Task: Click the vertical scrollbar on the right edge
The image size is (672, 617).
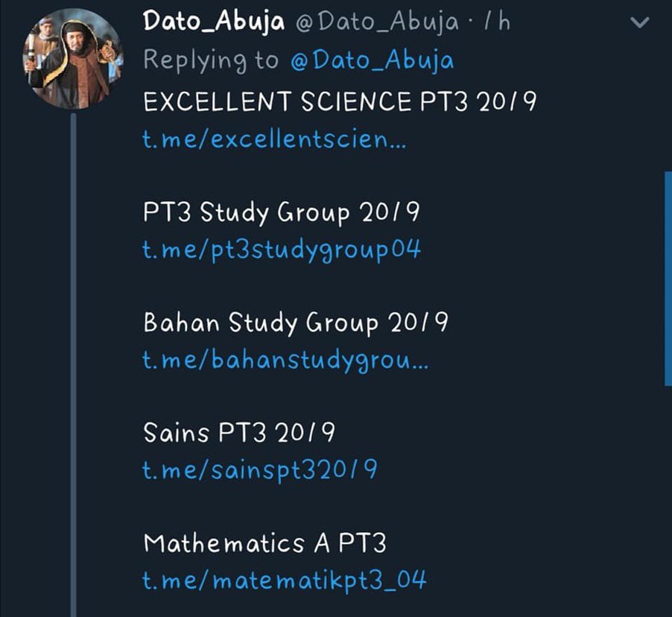Action: pyautogui.click(x=668, y=277)
